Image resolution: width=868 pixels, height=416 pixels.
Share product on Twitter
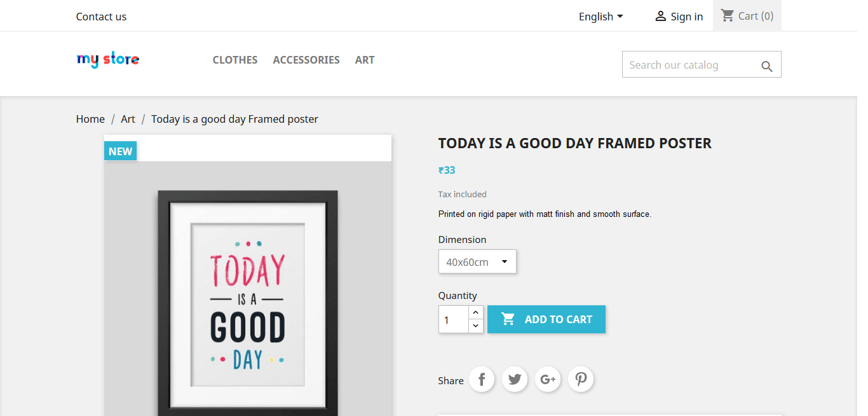point(515,380)
